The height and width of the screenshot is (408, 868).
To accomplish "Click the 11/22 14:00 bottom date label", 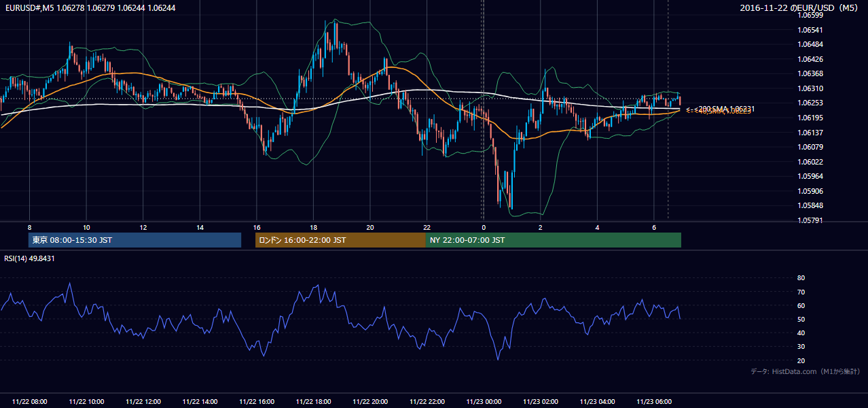I will 200,402.
